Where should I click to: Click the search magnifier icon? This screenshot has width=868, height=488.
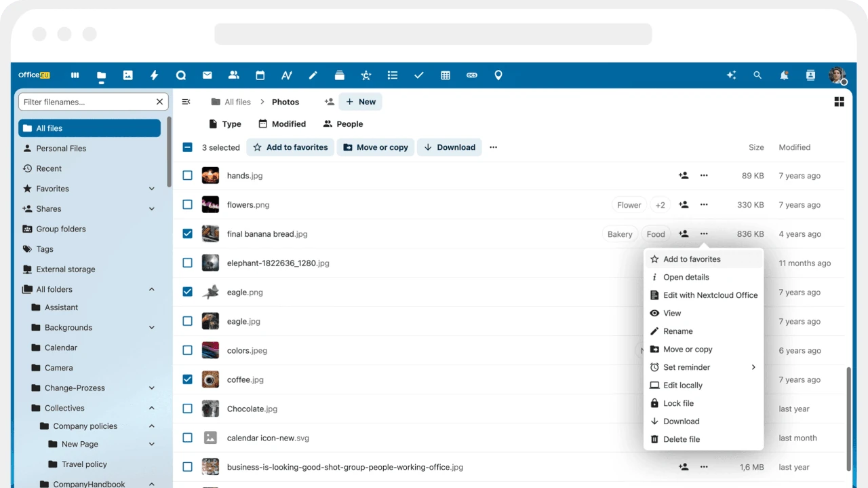pos(757,75)
